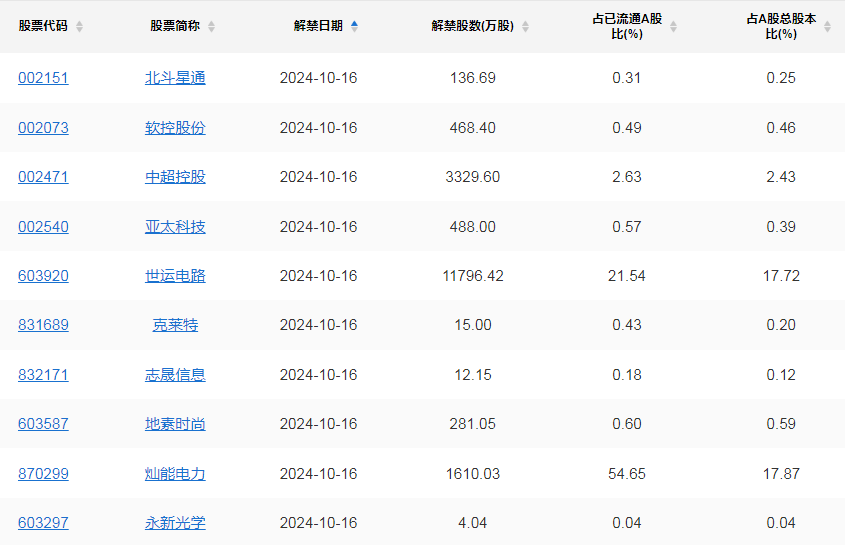Select the 2.43 total share ratio cell
This screenshot has width=845, height=545.
point(781,177)
